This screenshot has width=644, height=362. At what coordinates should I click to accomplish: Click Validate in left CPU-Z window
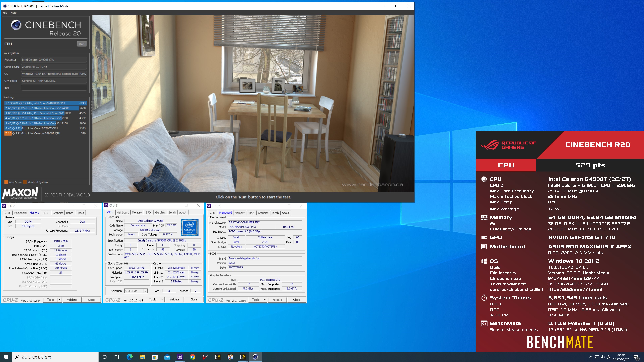(x=72, y=300)
